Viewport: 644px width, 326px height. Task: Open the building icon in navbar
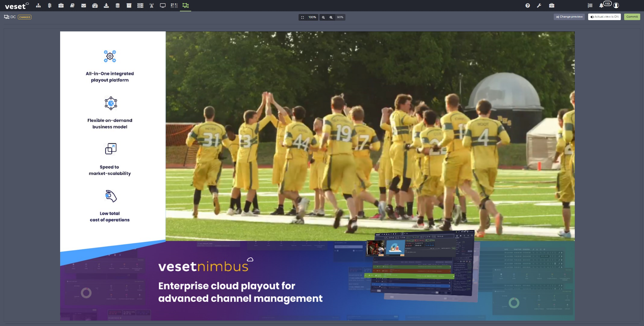50,6
